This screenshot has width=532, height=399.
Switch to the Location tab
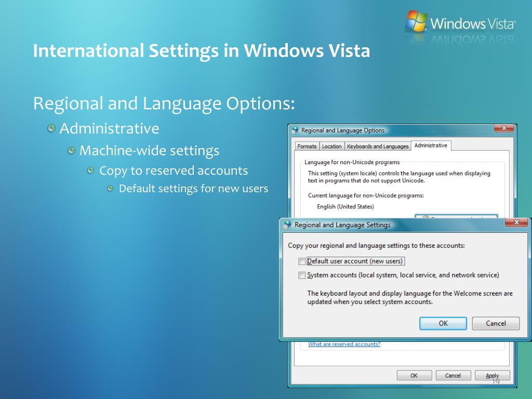point(331,146)
